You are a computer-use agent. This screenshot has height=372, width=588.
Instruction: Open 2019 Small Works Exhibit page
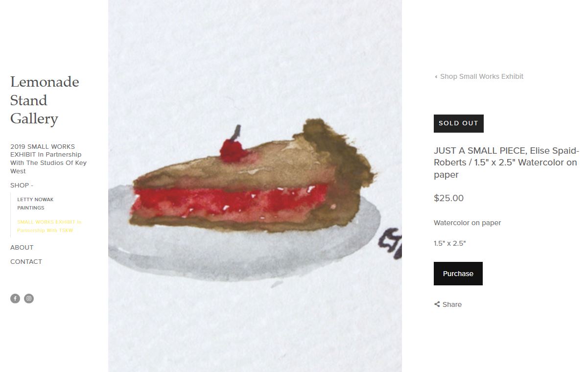point(48,159)
